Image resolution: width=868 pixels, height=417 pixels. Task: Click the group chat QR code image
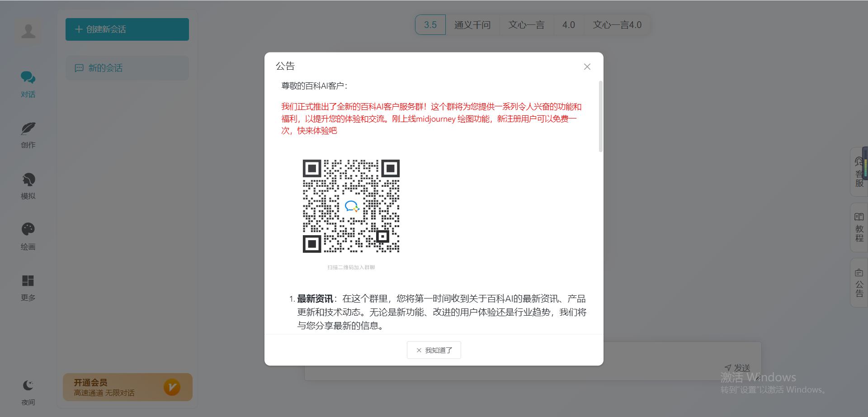coord(351,206)
